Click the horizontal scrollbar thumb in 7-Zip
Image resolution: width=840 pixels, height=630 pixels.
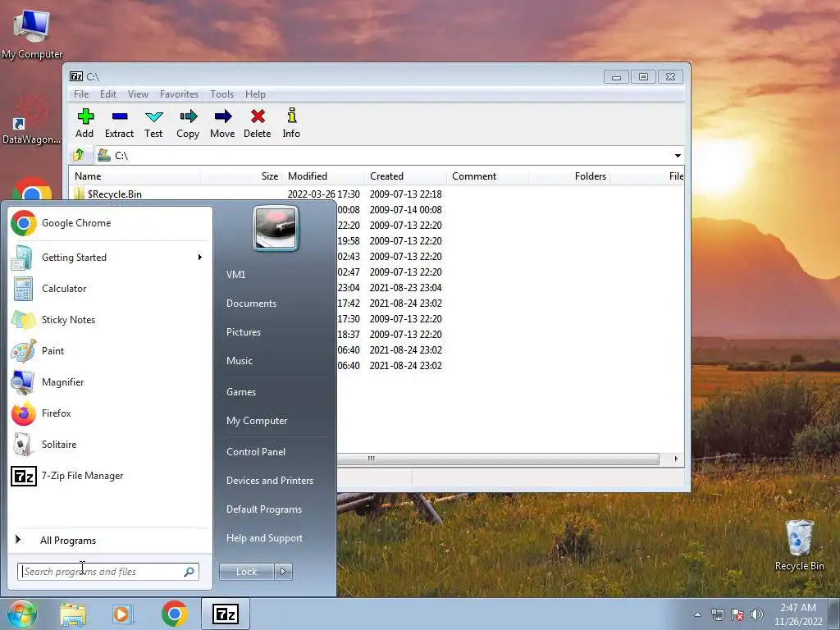[498, 459]
